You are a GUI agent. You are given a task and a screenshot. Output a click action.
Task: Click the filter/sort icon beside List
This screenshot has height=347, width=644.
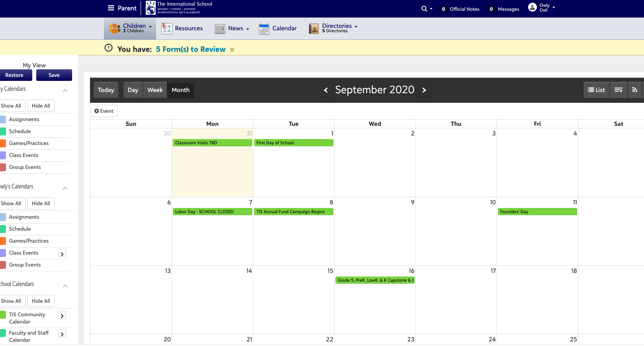point(618,90)
